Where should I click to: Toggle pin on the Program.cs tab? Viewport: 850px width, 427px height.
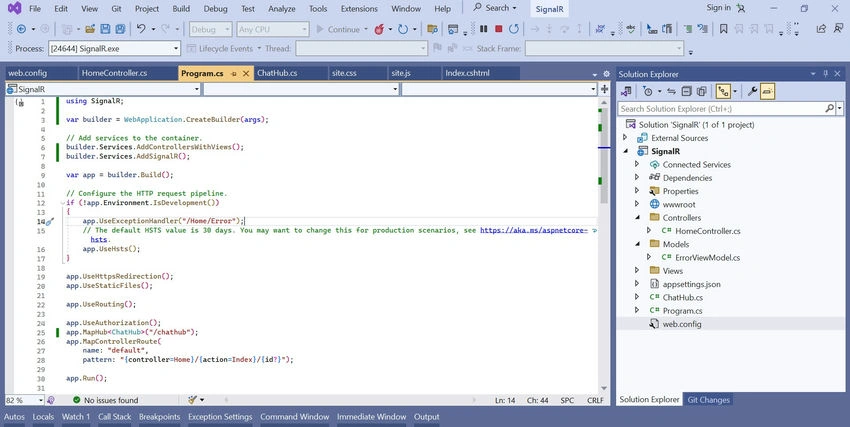click(x=234, y=73)
